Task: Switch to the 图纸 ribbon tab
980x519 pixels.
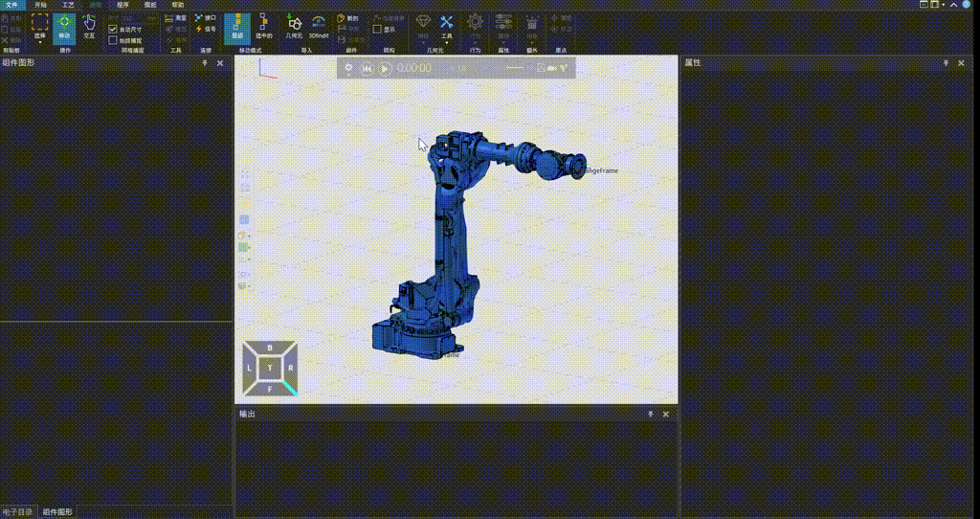Action: [x=150, y=5]
